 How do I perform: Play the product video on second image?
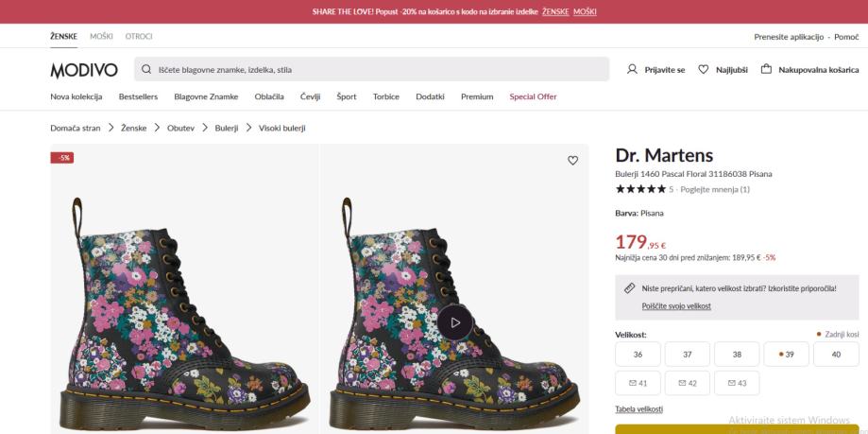click(455, 322)
